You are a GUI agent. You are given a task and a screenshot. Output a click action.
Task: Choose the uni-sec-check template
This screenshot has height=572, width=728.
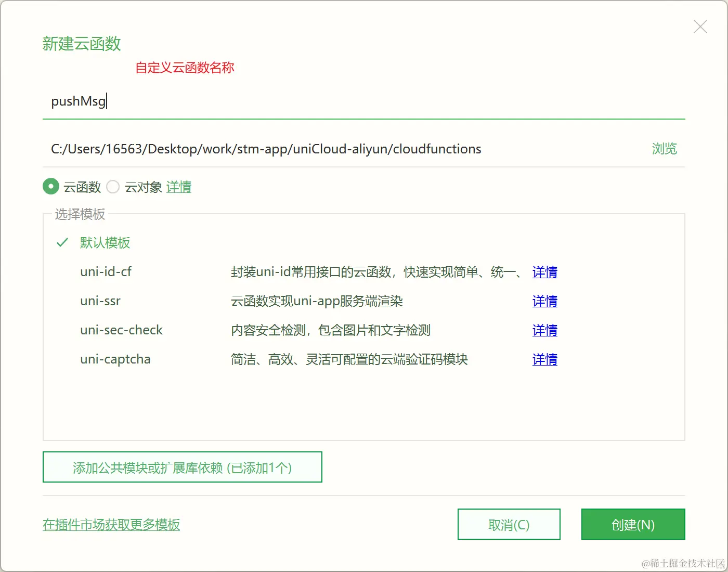click(x=122, y=330)
